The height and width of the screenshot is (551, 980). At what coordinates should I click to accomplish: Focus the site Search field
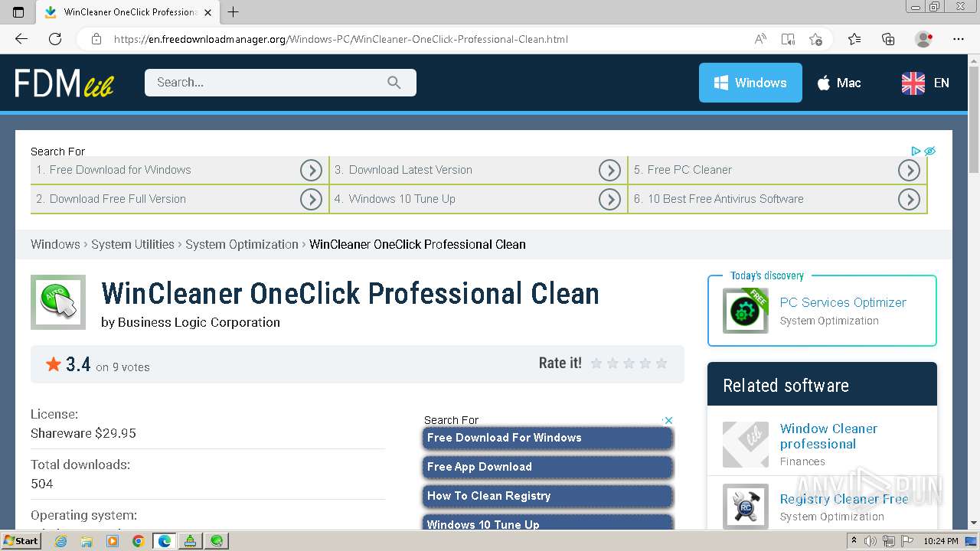[x=280, y=83]
